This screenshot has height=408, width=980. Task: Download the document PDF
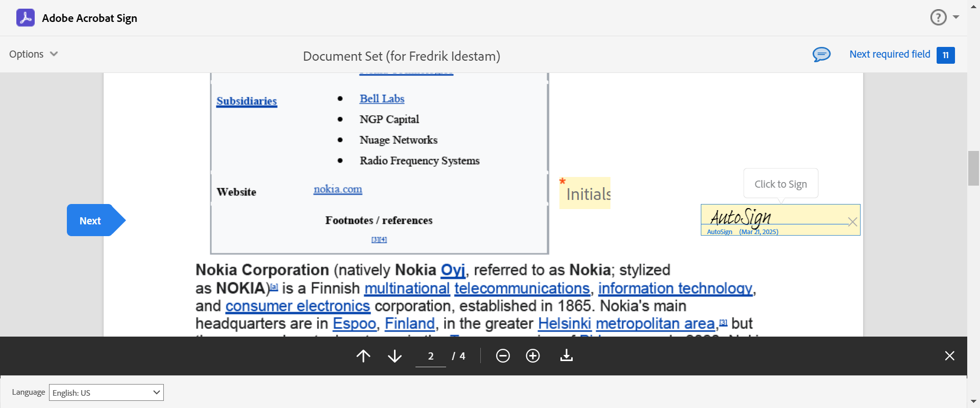point(567,356)
